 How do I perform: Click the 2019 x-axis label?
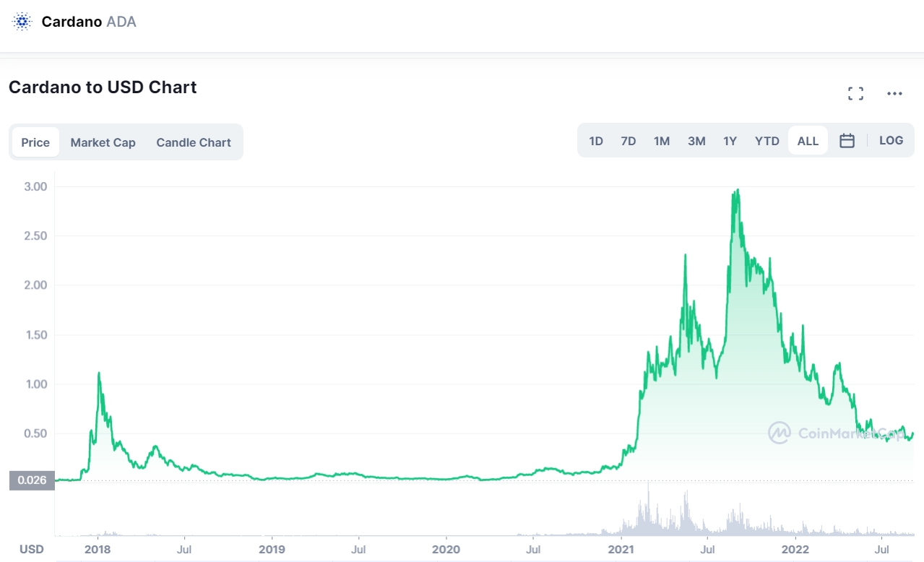(x=272, y=549)
